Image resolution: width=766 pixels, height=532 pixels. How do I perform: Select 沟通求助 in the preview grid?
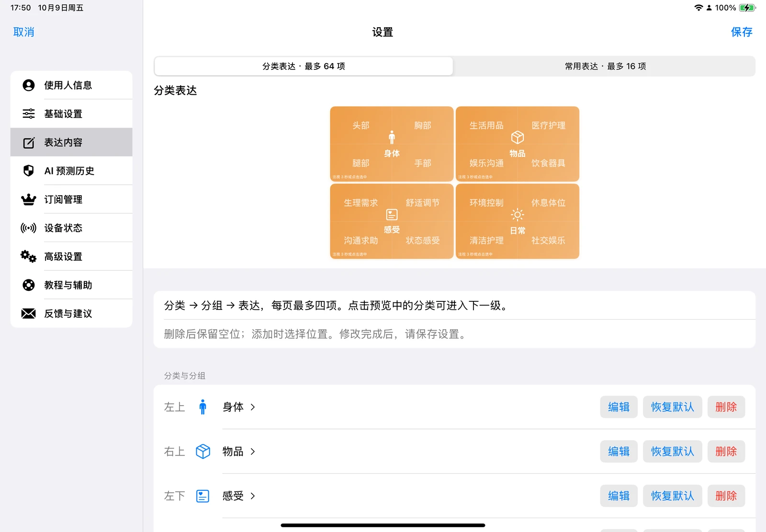click(361, 241)
